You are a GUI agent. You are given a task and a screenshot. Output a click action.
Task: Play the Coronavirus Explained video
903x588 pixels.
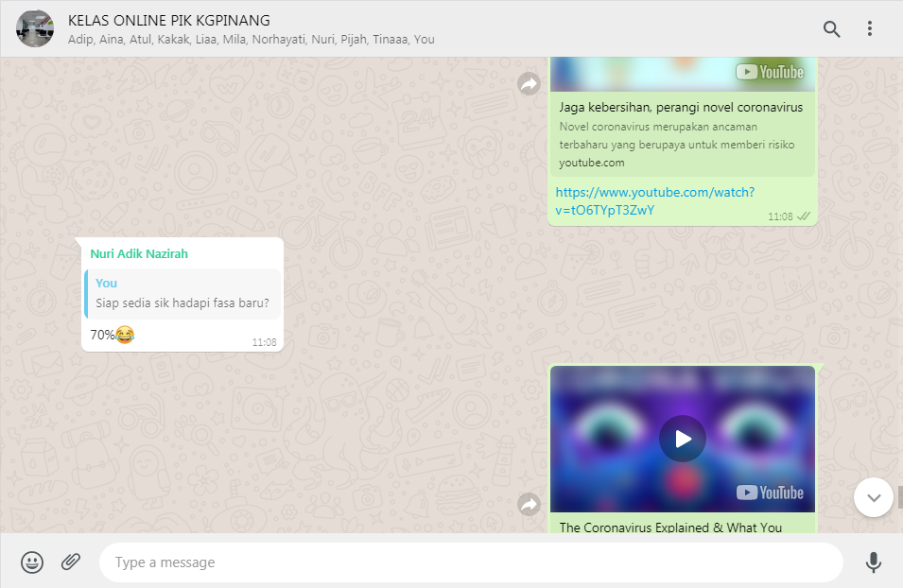coord(683,439)
